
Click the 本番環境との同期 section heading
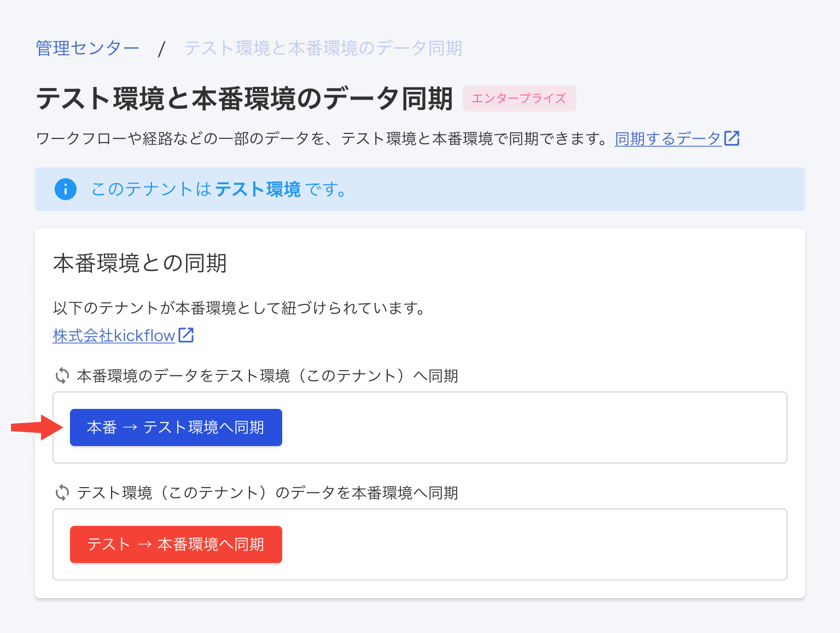coord(140,263)
